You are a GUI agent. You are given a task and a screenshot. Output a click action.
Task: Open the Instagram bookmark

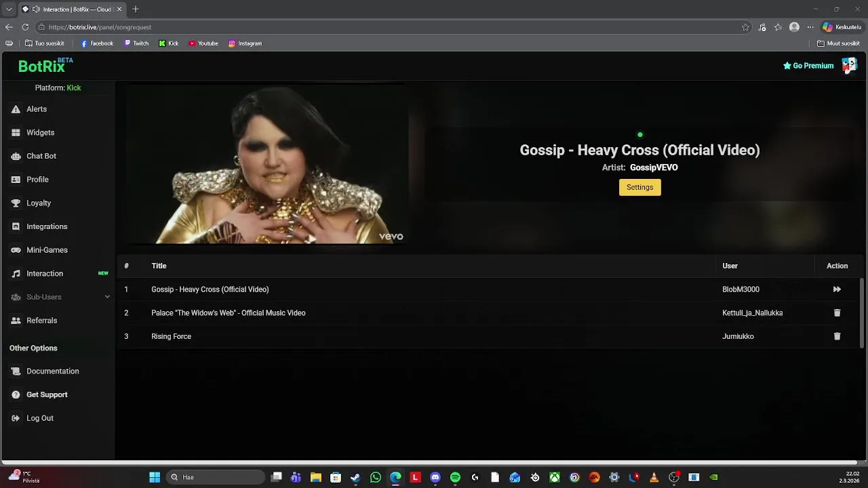(245, 43)
